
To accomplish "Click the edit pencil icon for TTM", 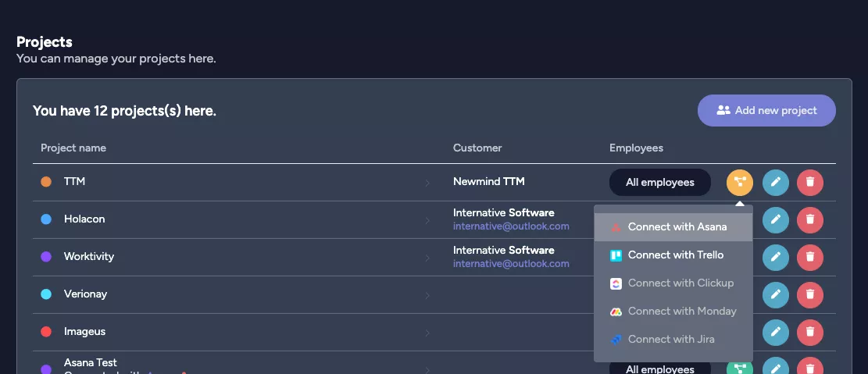I will point(775,182).
